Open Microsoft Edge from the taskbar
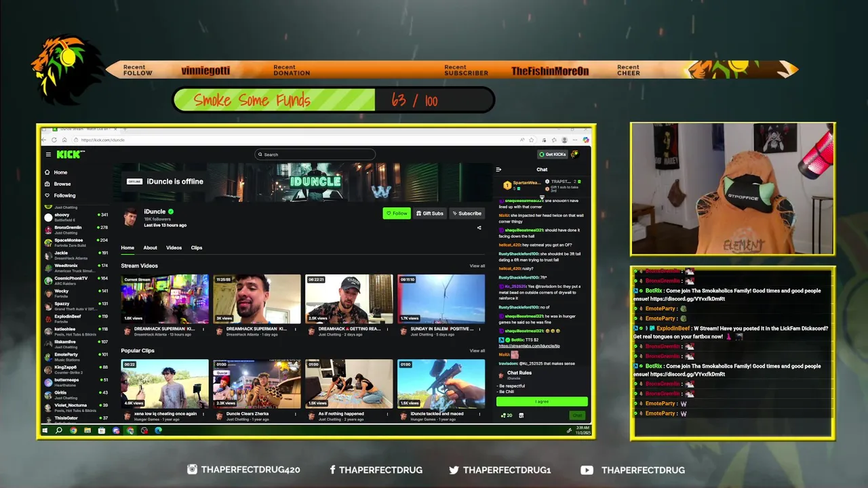 point(159,430)
